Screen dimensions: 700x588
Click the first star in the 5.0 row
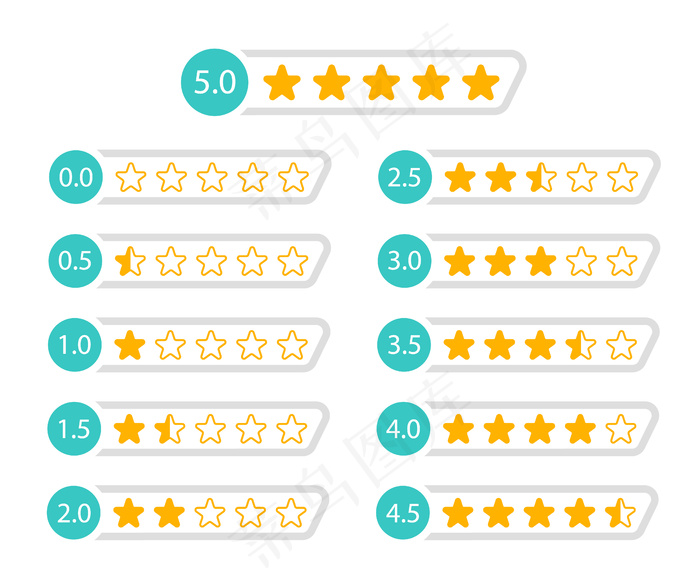[283, 83]
